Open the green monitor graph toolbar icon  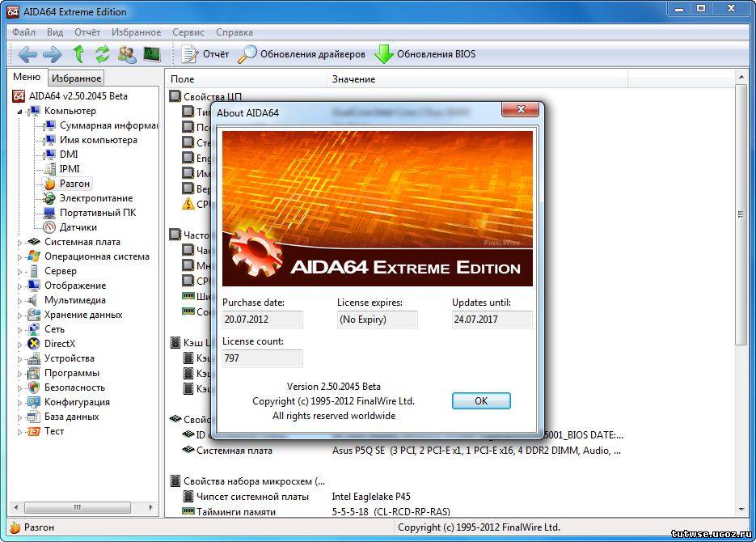[x=151, y=54]
